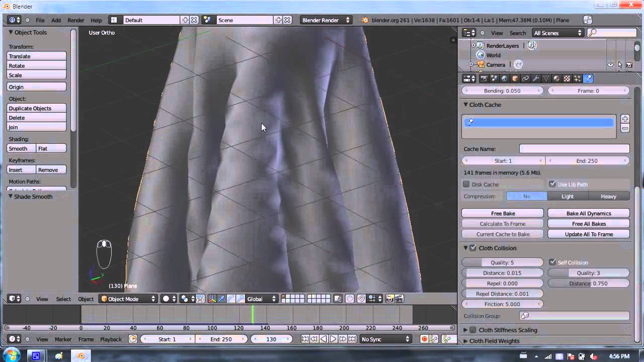Open the Modifiers tab (wrench icon)
644x362 pixels.
536,78
